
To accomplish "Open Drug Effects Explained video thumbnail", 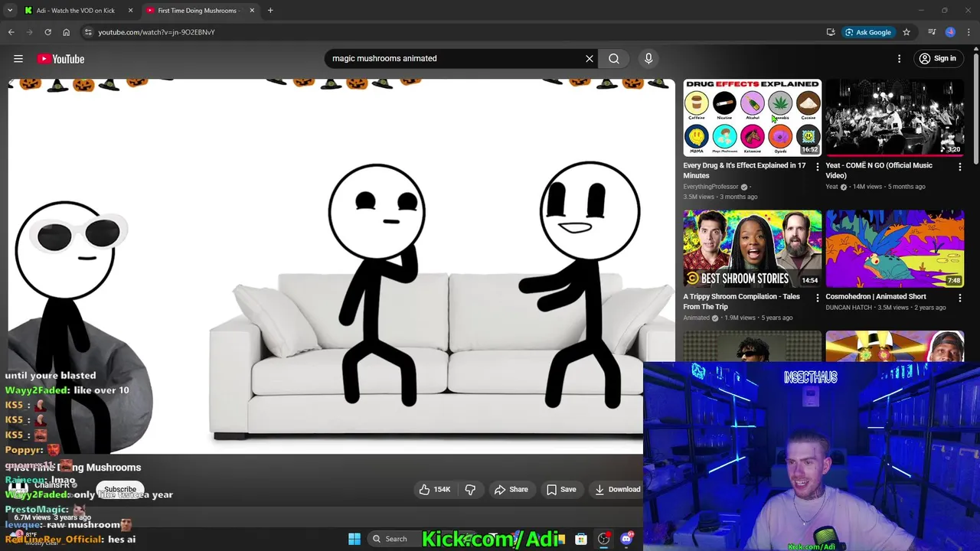I will coord(752,117).
